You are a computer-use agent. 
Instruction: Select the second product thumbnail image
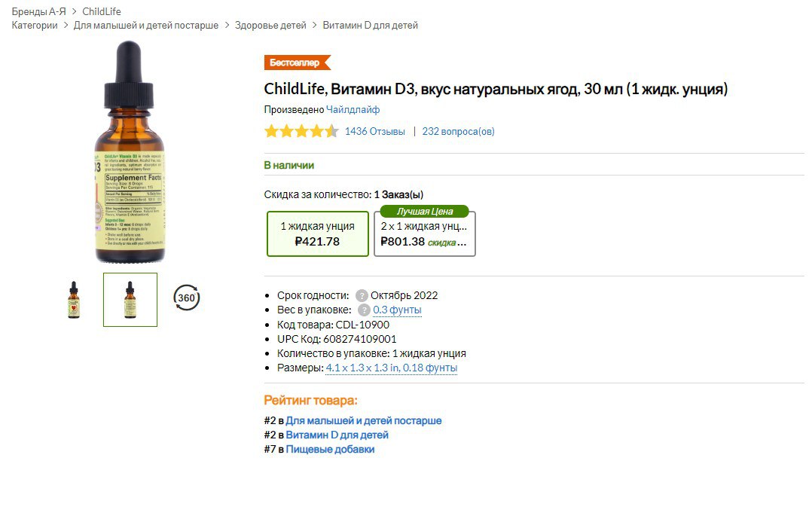[x=130, y=300]
